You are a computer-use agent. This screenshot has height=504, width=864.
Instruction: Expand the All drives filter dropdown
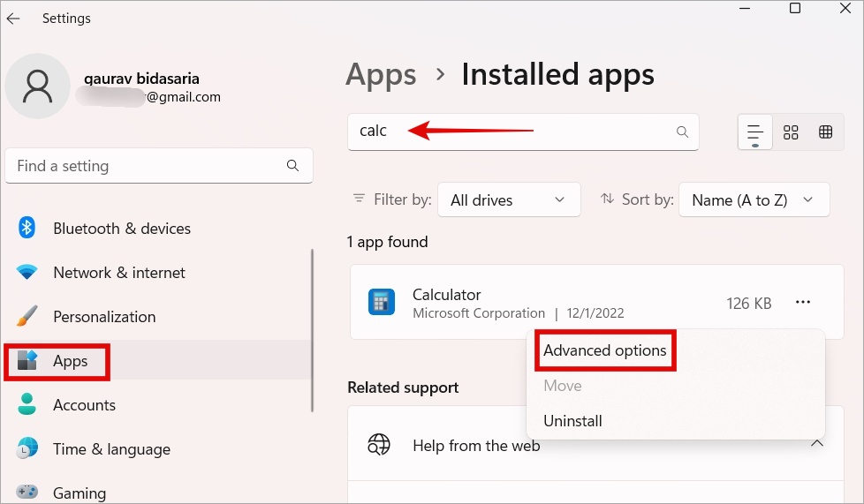(508, 200)
